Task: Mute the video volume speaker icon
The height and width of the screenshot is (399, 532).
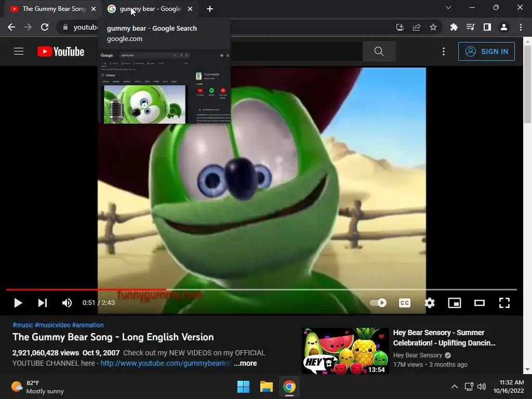Action: (67, 303)
